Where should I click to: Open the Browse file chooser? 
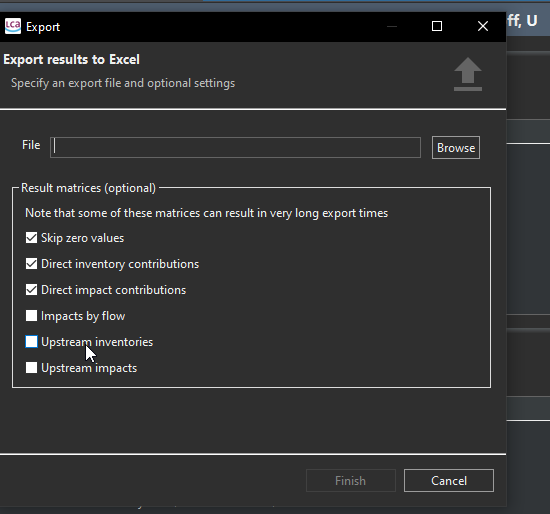(x=456, y=148)
